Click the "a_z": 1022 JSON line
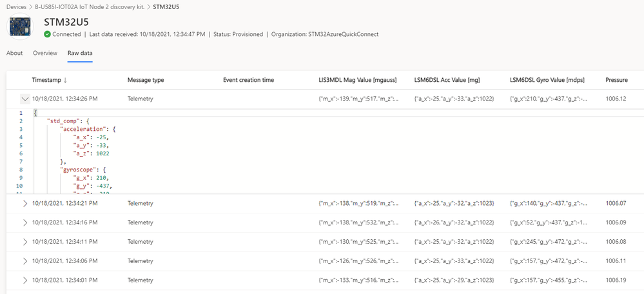Screen dimensions: 644x294 pos(91,153)
